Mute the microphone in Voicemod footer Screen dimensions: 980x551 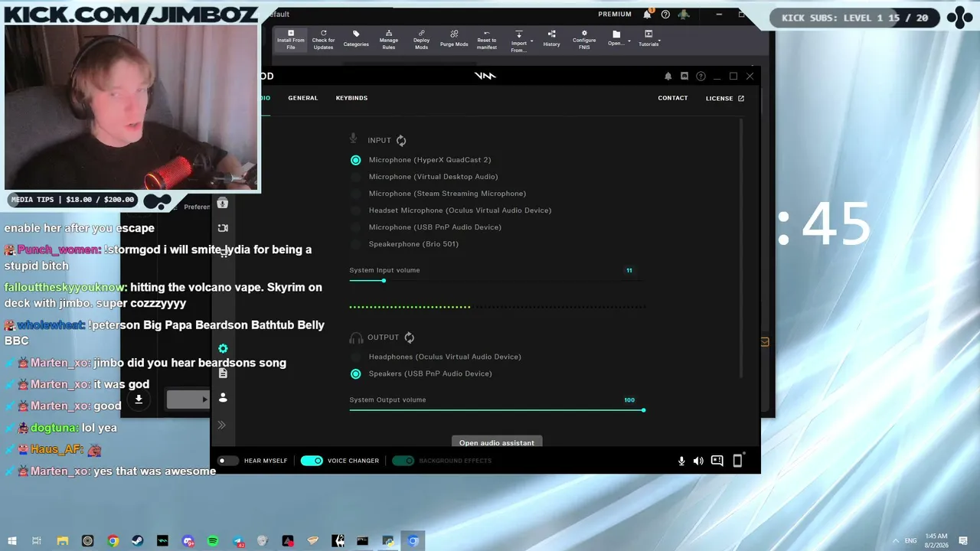(681, 461)
